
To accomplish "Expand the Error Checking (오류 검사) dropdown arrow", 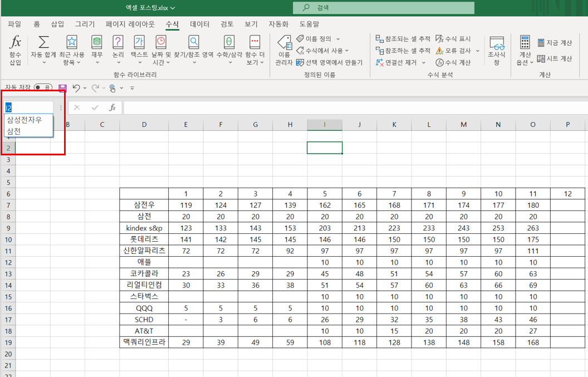I will [x=478, y=51].
